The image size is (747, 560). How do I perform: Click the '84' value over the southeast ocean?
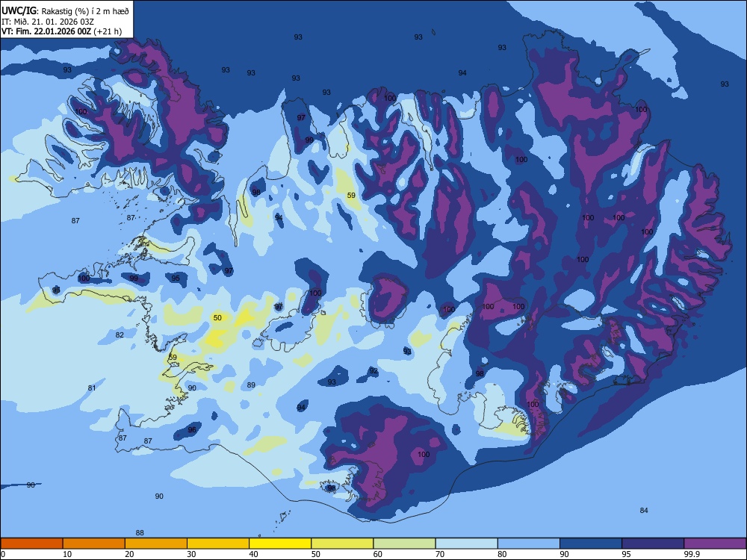coord(644,511)
